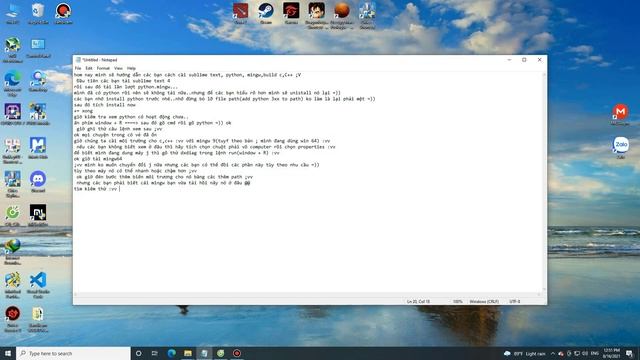Open Cortana circle on taskbar
The width and height of the screenshot is (640, 360).
pos(138,353)
